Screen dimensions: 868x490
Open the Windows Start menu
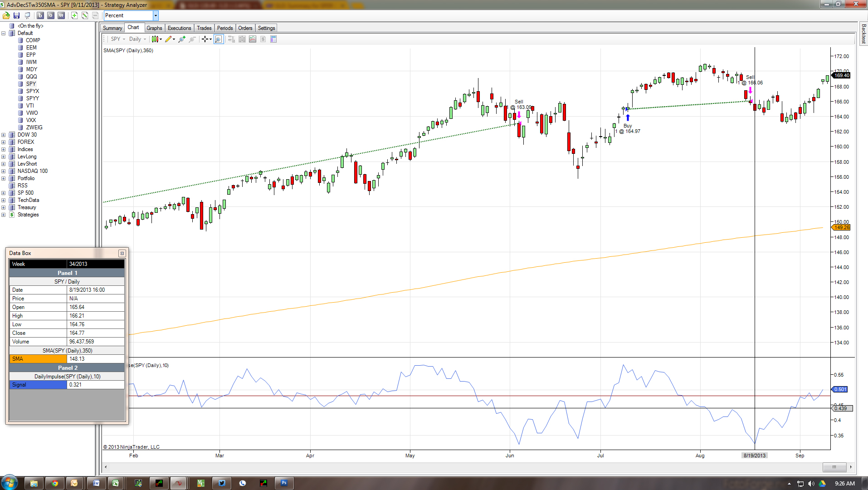pos(10,483)
